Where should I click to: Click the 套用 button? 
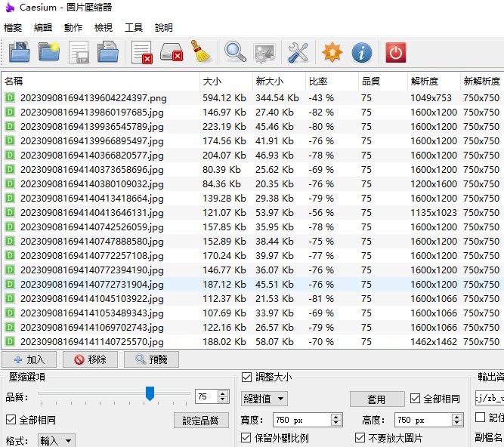376,399
